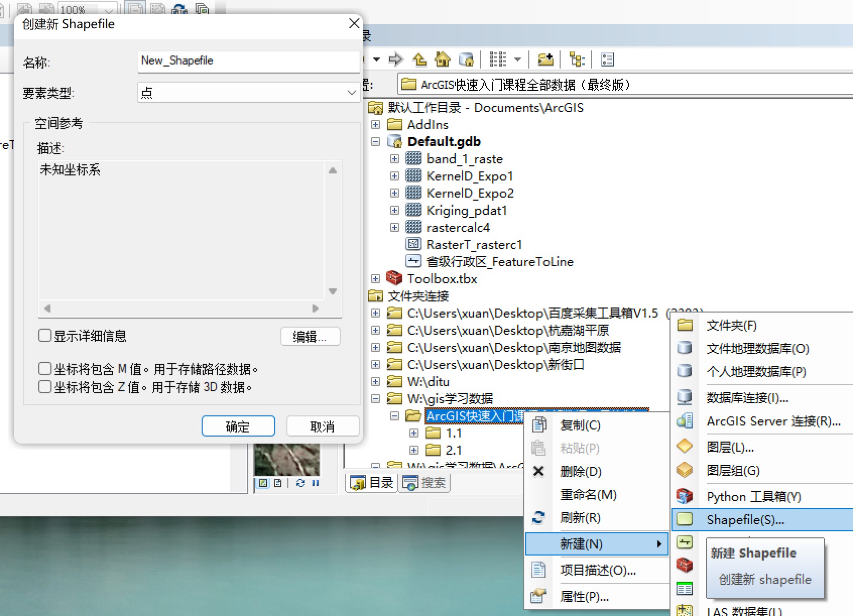
Task: Expand the 1.1 subfolder node
Action: (x=413, y=433)
